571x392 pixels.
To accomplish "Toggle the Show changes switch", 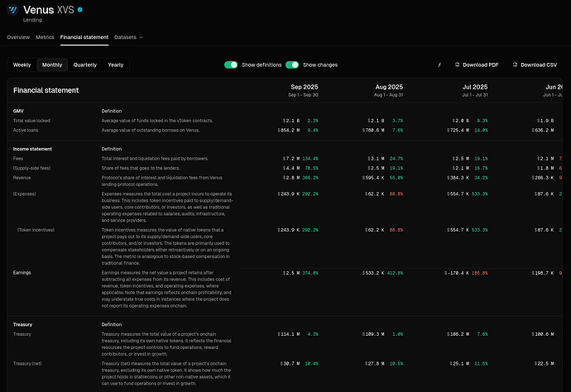I will click(292, 65).
